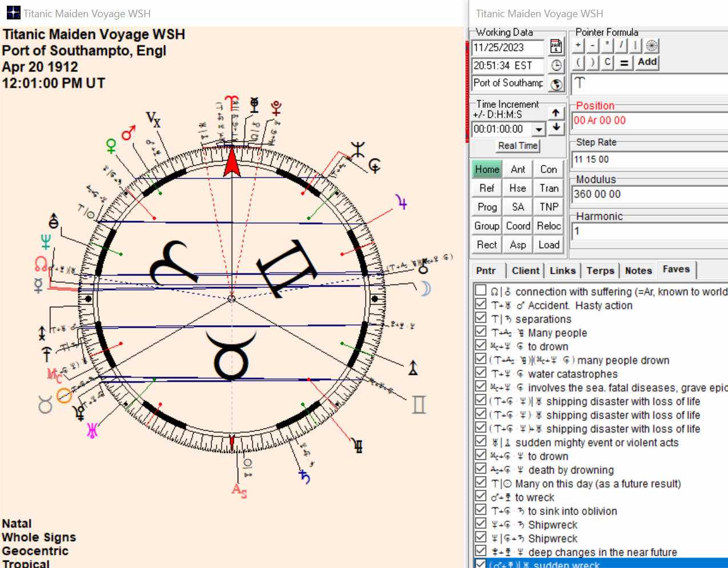This screenshot has width=728, height=568.
Task: Open the Terps tab
Action: (601, 271)
